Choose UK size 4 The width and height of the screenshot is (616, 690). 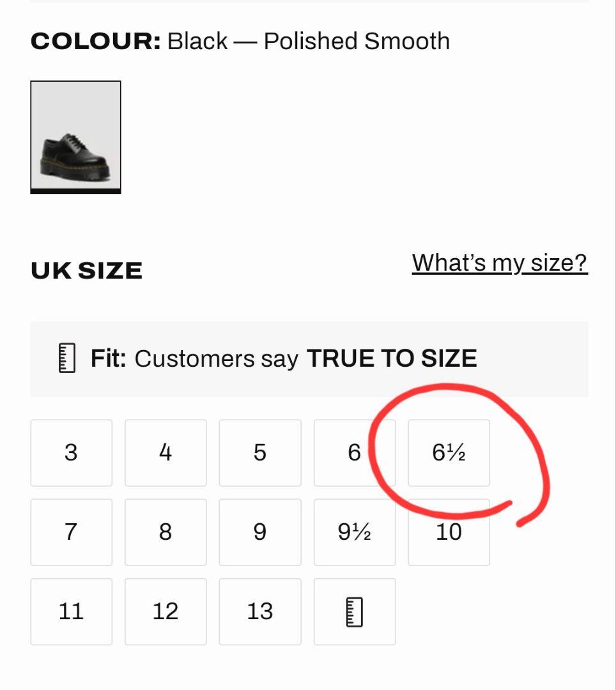tap(166, 452)
